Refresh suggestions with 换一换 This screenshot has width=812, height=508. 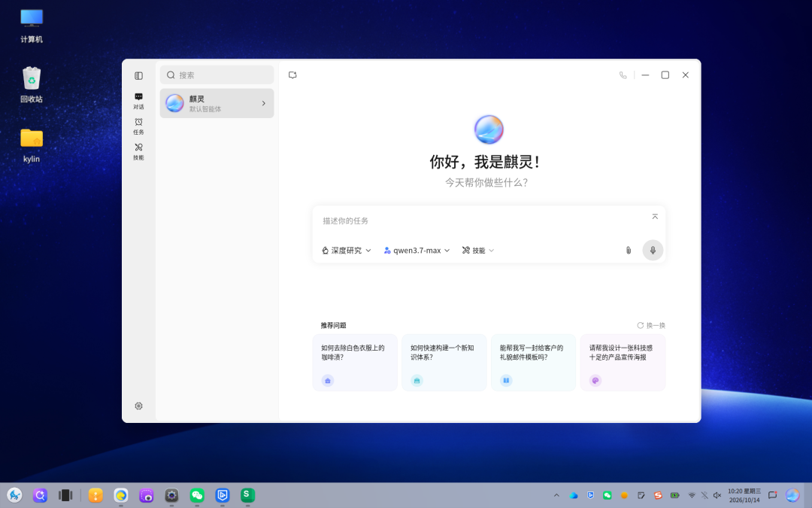click(x=651, y=326)
